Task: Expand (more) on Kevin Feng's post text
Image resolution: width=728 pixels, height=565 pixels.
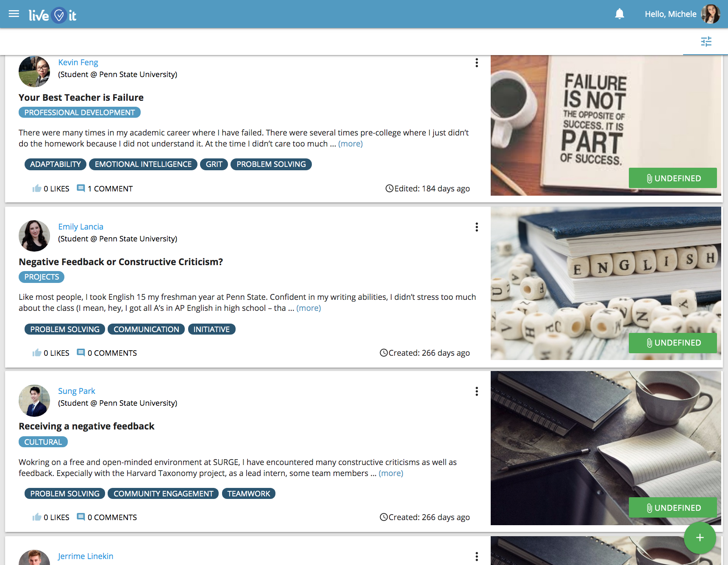Action: point(350,144)
